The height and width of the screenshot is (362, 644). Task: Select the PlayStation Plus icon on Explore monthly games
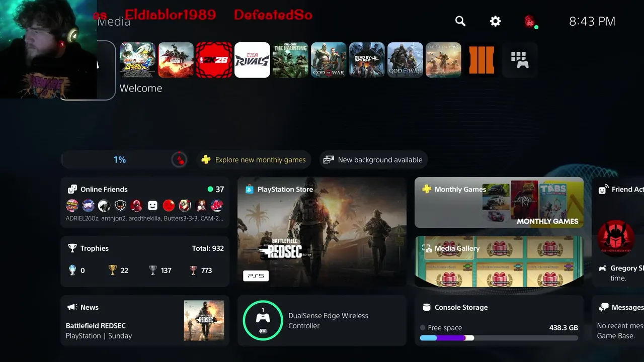[206, 160]
